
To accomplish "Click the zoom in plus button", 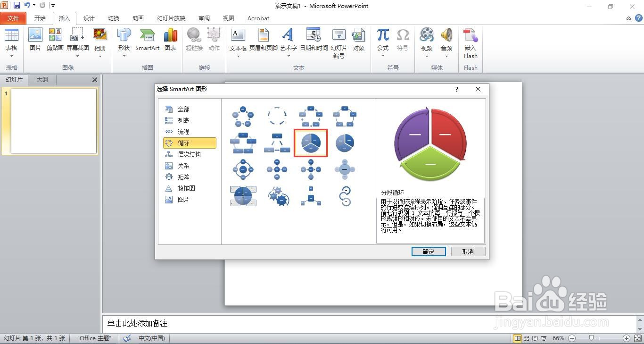I will pyautogui.click(x=626, y=338).
